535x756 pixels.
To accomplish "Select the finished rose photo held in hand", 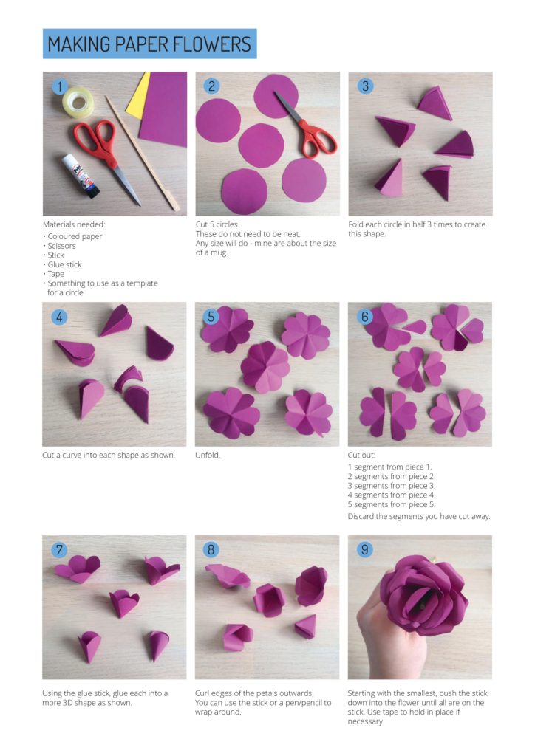I will pos(420,607).
